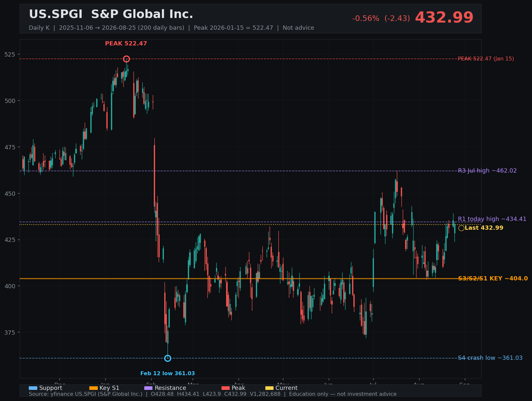Click the 'Resistance' legend text
Screen dimensions: 532x401
coord(170,388)
